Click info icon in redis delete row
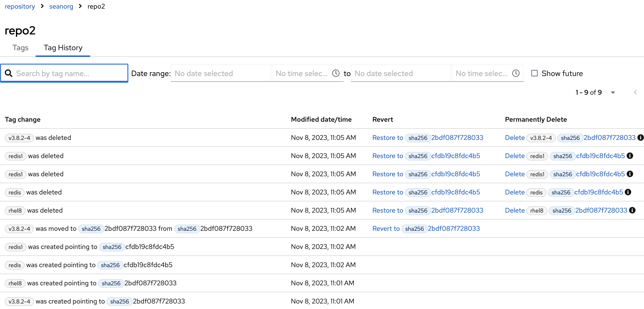 coord(628,192)
